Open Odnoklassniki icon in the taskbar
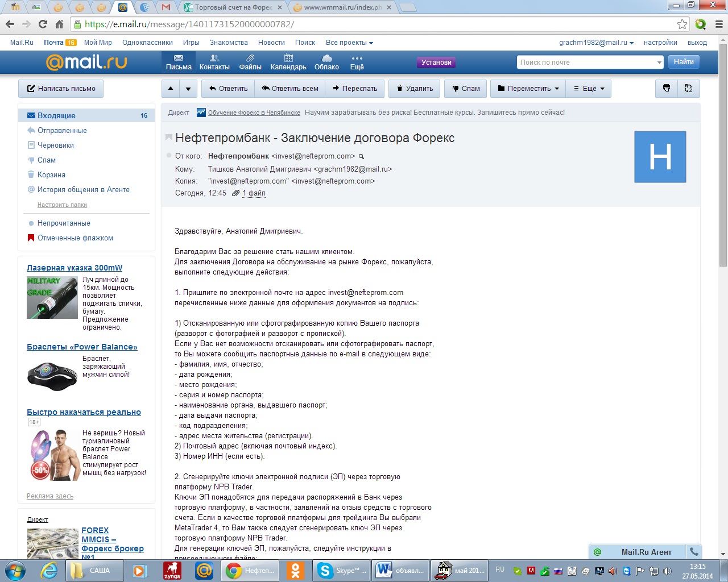 click(x=295, y=570)
